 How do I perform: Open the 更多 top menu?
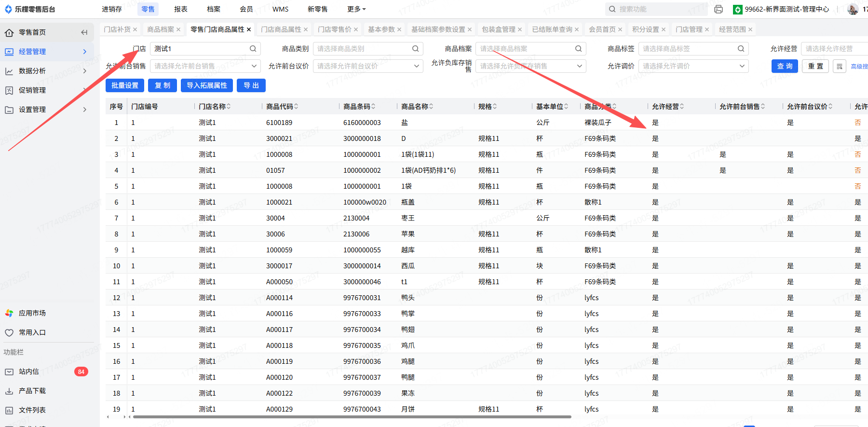tap(356, 9)
